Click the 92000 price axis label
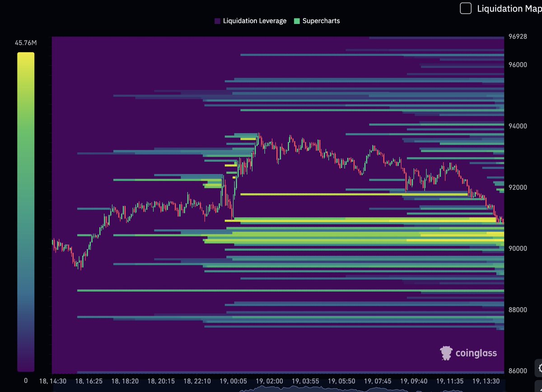542x392 pixels. point(518,187)
